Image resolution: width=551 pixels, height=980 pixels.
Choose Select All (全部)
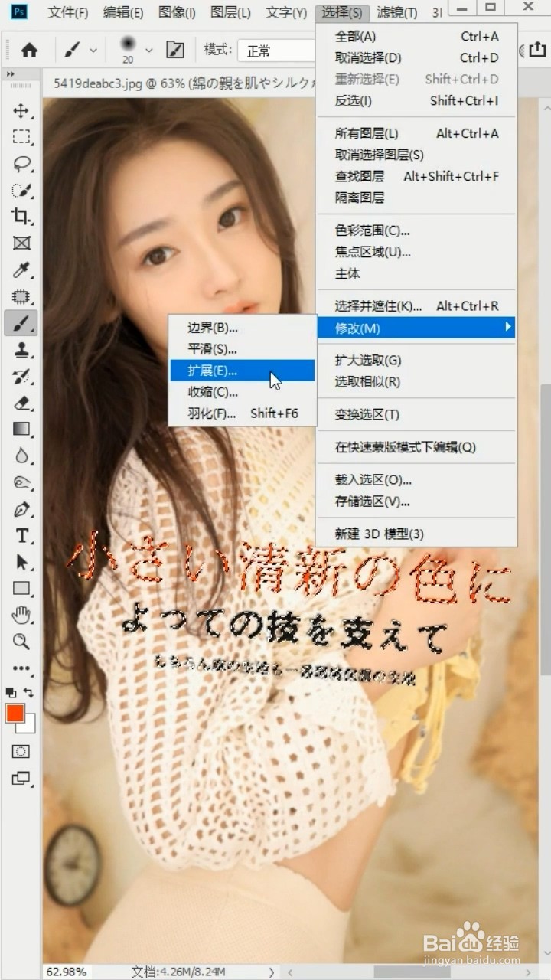416,36
